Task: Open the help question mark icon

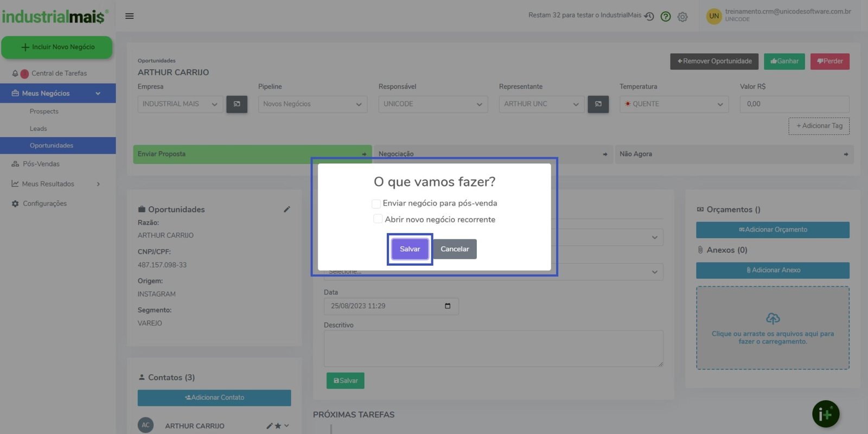Action: 666,17
